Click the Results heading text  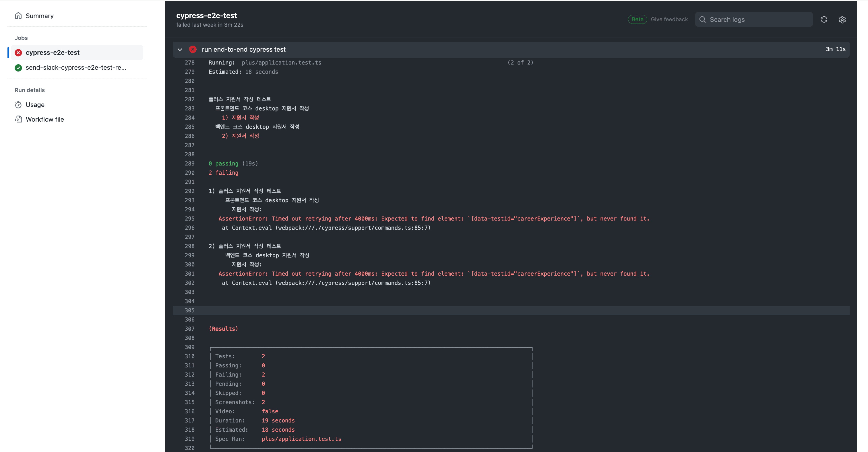click(x=223, y=329)
